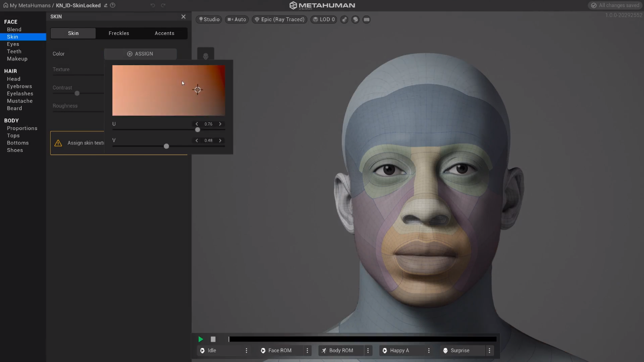
Task: Decrease the V value with left arrow
Action: (197, 141)
